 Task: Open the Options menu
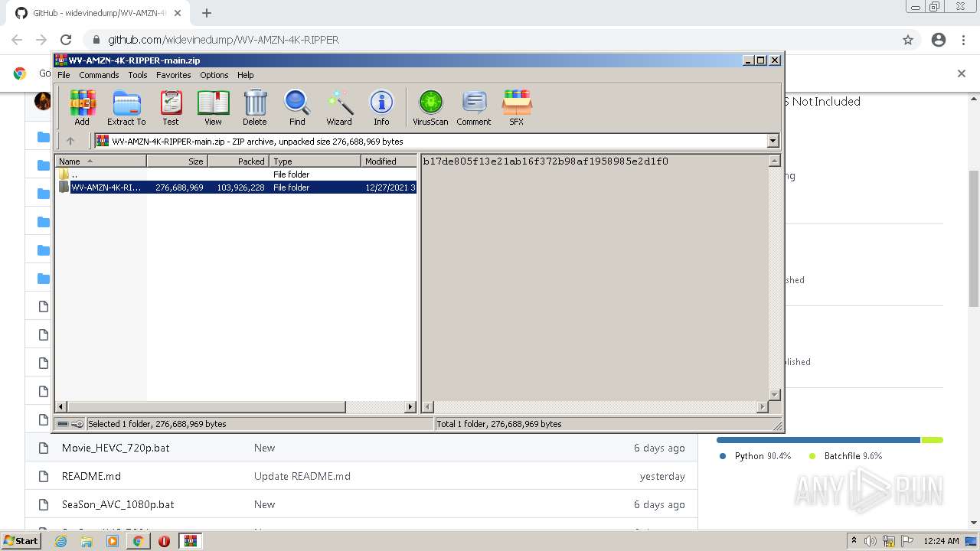[214, 75]
